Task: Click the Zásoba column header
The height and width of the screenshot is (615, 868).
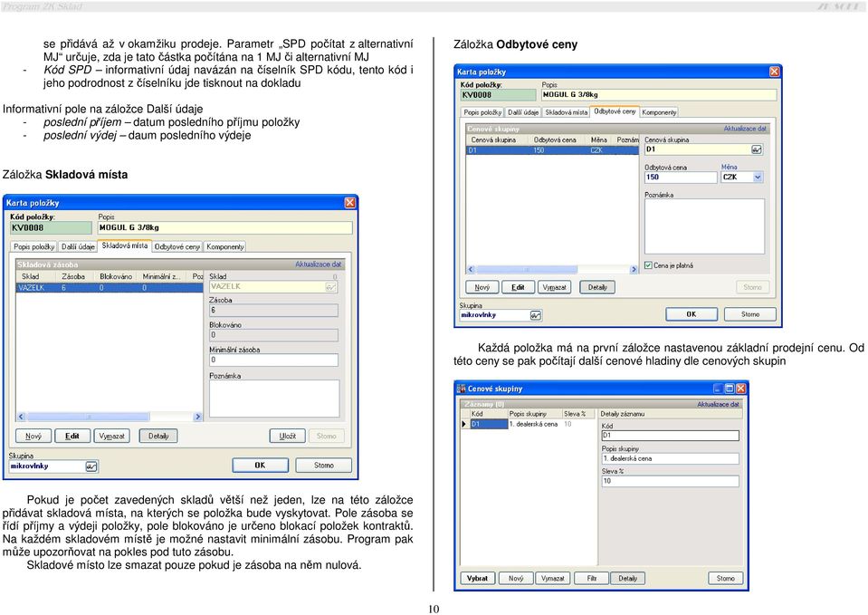Action: (x=73, y=276)
